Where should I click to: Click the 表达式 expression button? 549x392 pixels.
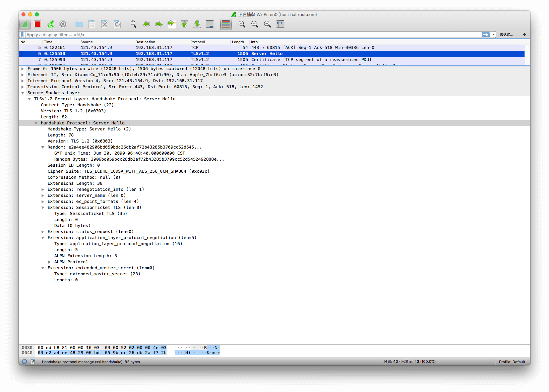click(x=506, y=35)
